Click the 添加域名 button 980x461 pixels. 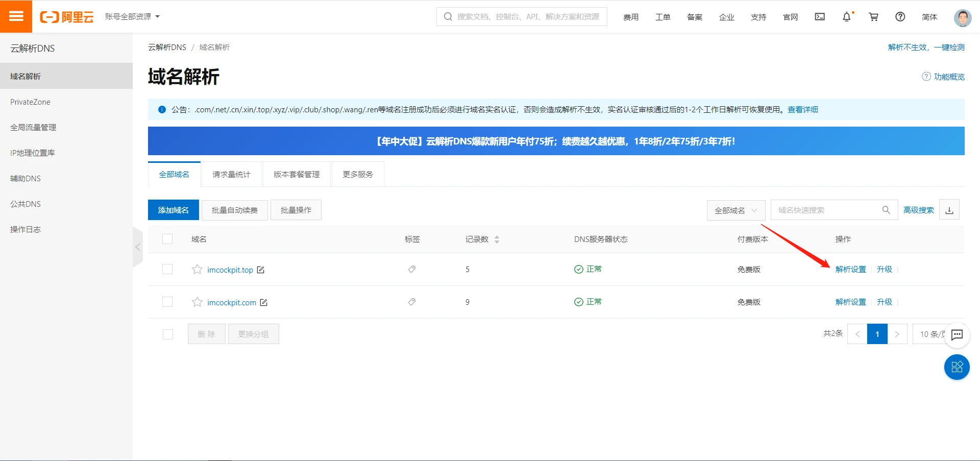(x=174, y=210)
